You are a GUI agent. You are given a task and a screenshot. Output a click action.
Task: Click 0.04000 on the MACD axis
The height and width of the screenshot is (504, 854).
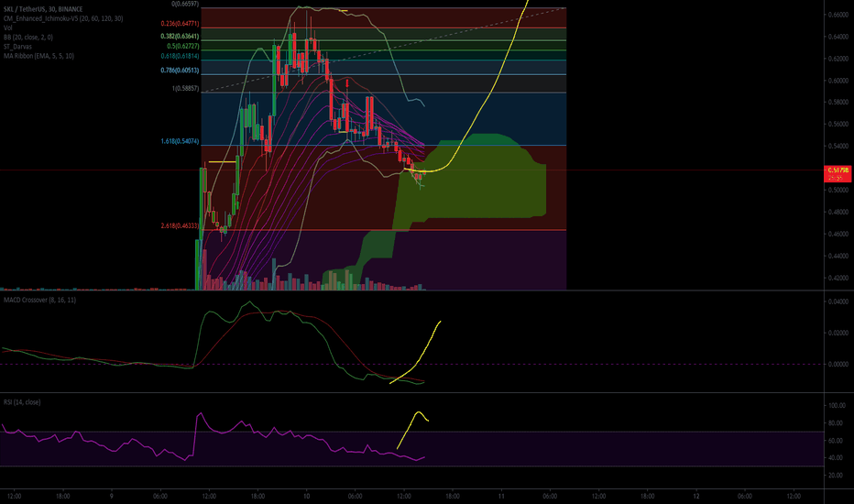838,301
